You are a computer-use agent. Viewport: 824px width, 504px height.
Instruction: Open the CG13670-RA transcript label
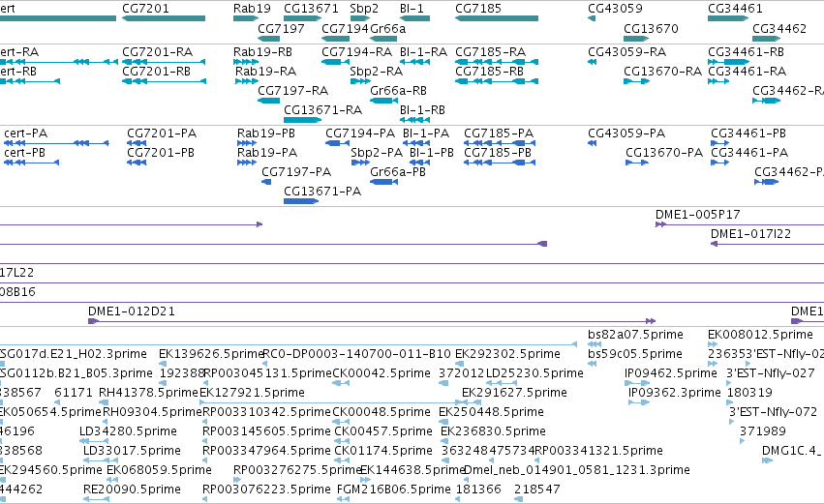662,71
